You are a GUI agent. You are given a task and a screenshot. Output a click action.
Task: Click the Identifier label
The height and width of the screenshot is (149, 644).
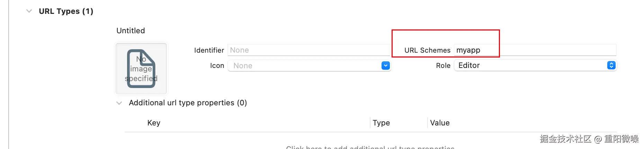pyautogui.click(x=209, y=50)
